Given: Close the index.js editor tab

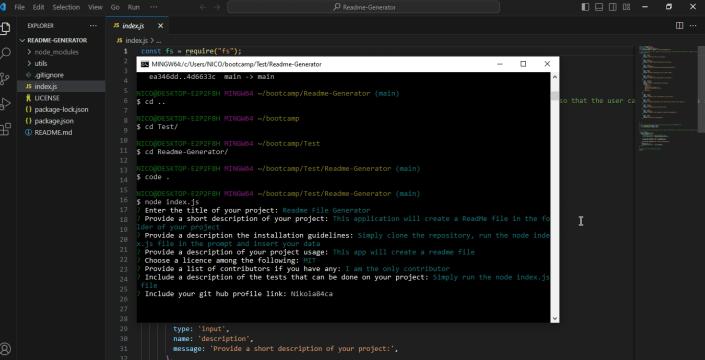Looking at the screenshot, I should click(x=161, y=26).
